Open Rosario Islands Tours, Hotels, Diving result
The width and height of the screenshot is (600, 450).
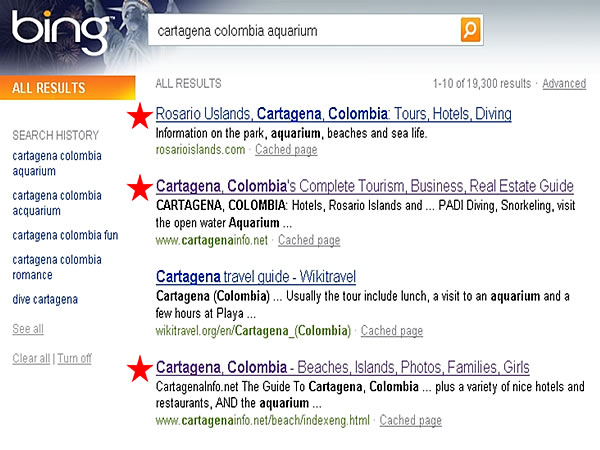pos(334,114)
